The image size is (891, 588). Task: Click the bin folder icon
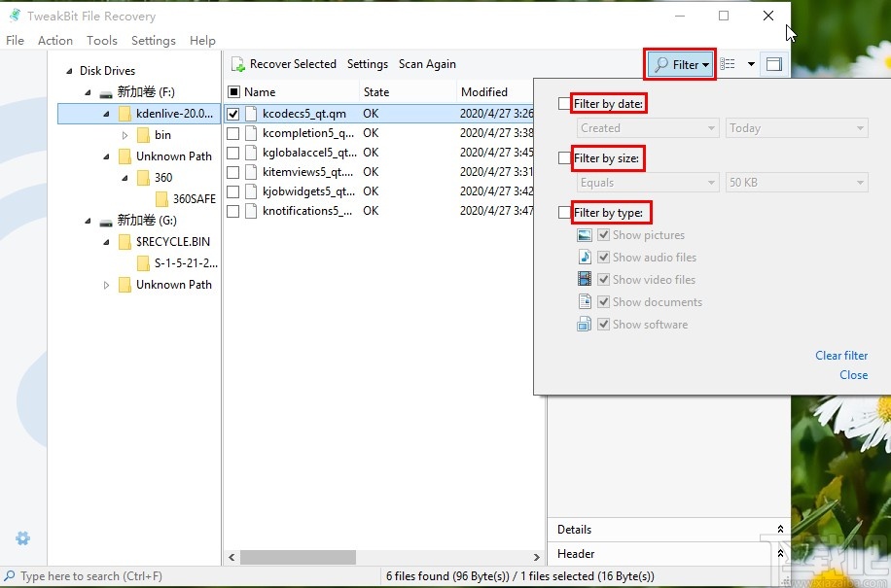pyautogui.click(x=144, y=134)
